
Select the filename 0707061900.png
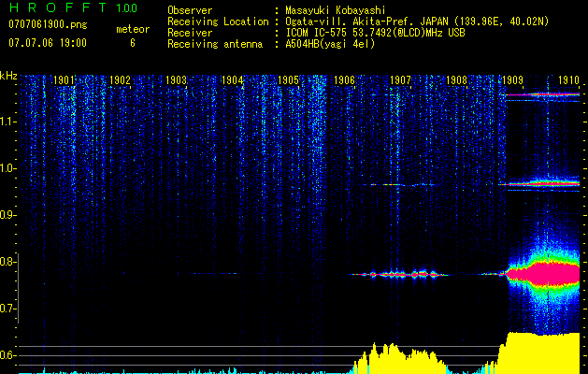coord(48,25)
